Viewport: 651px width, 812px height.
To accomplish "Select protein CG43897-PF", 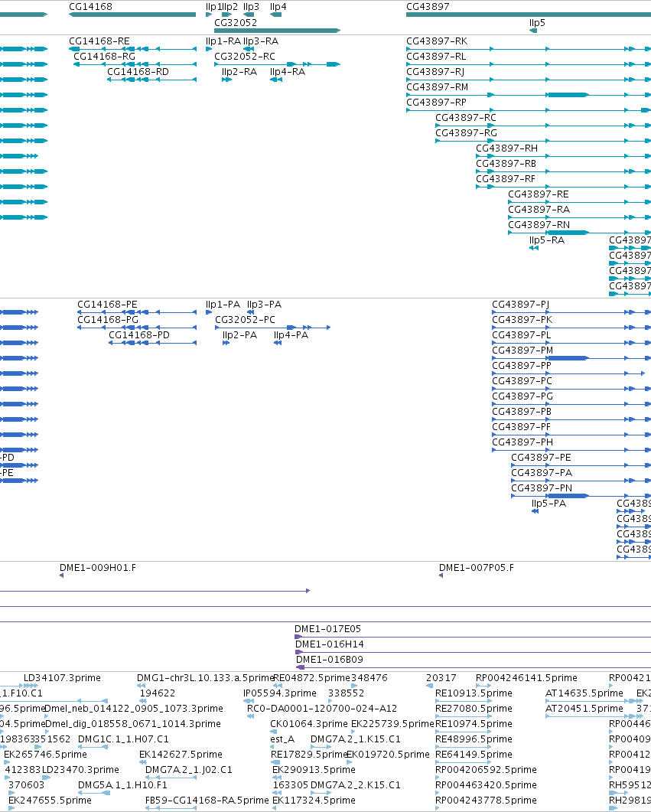I will (x=521, y=427).
